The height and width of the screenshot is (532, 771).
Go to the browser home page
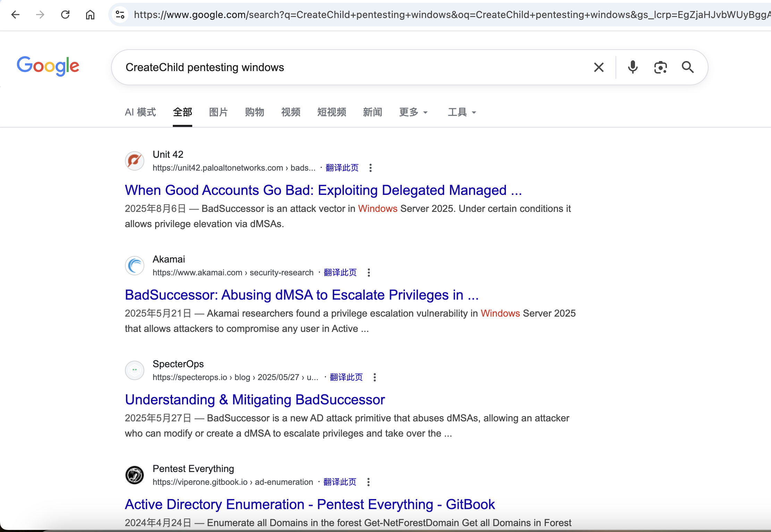(90, 15)
